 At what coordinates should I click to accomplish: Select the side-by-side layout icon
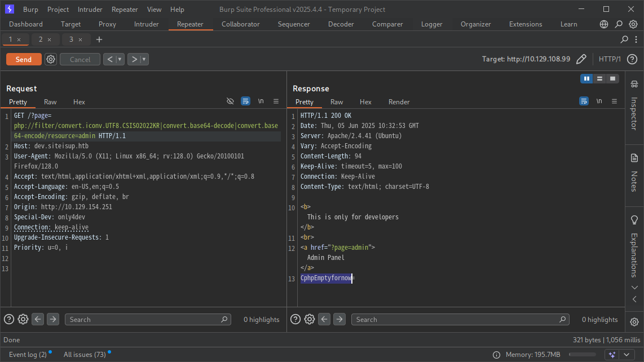tap(587, 78)
